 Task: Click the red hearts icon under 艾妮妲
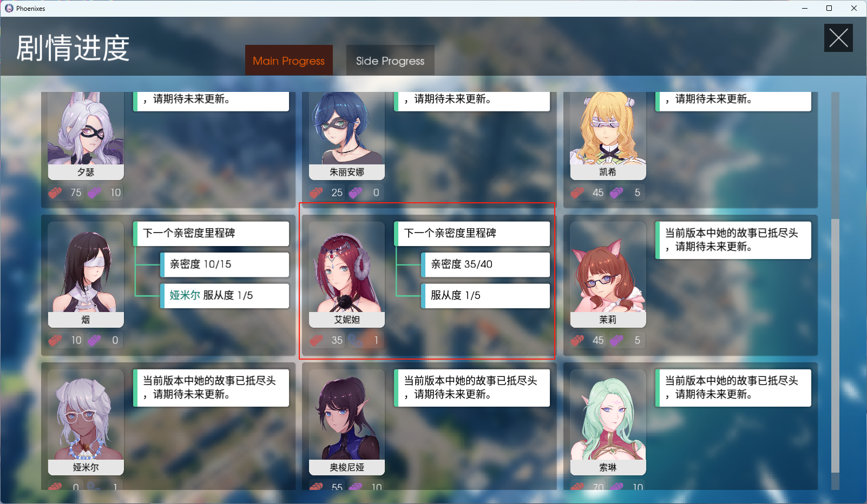tap(317, 340)
